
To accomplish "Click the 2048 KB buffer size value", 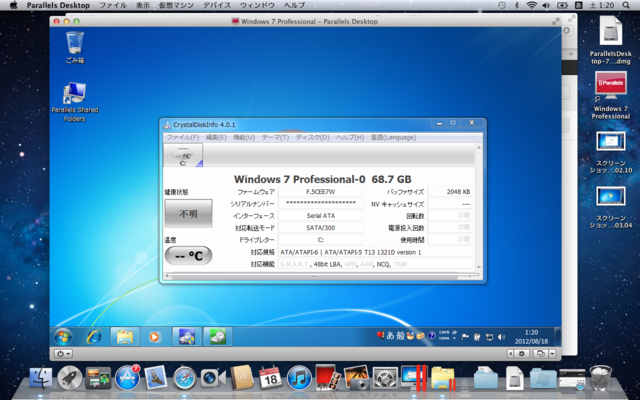I will click(x=450, y=192).
